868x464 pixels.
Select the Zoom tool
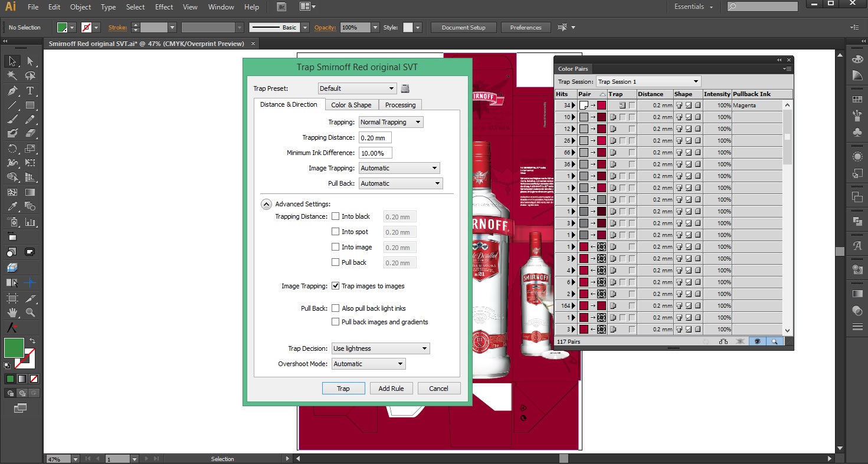tap(30, 312)
